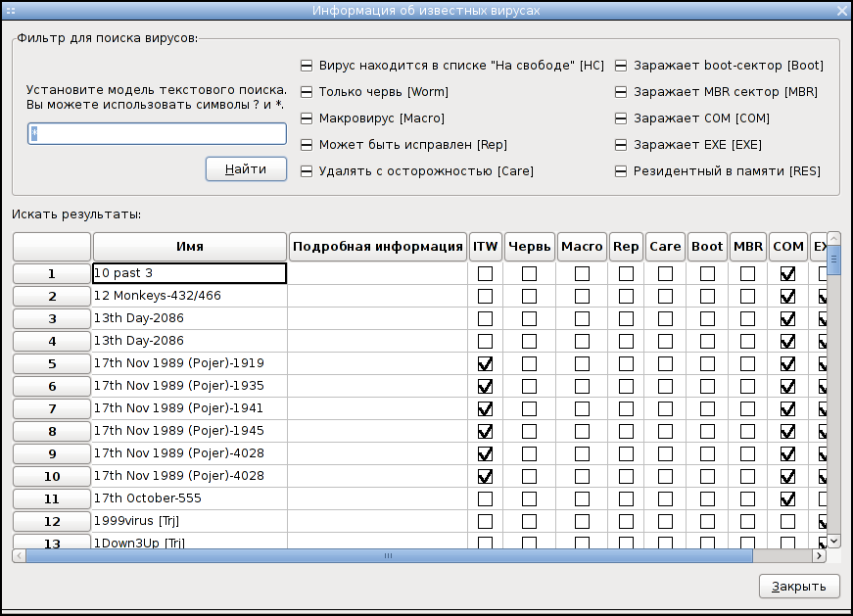
Task: Toggle 'Удалять с осторожностью [Care]' checkbox
Action: click(x=307, y=171)
